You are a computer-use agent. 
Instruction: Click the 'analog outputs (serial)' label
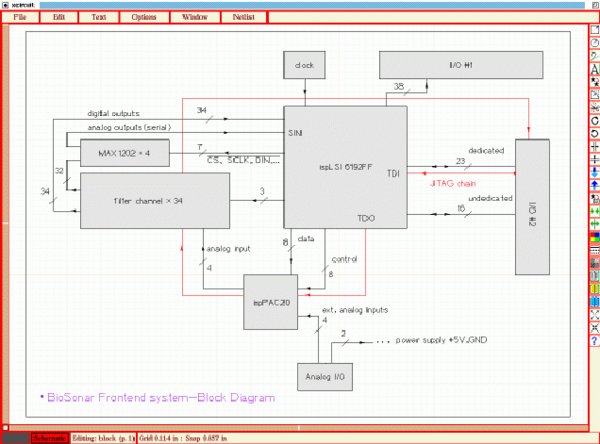129,127
